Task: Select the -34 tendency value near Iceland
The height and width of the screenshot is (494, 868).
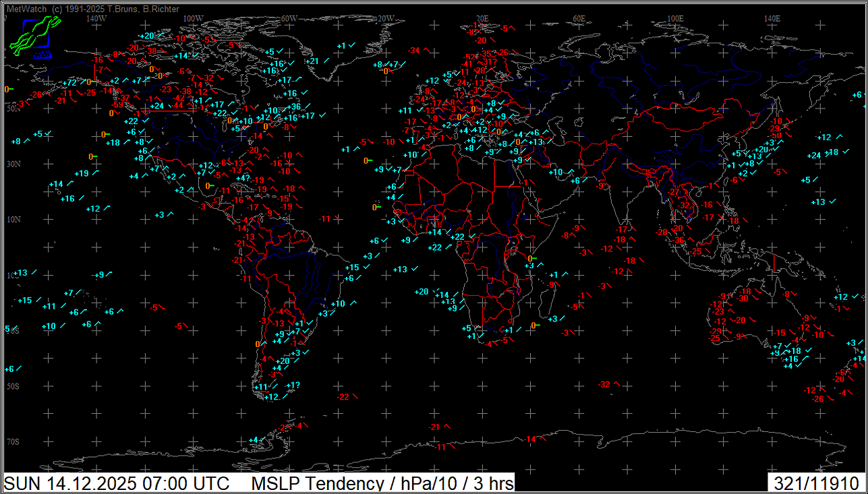Action: coord(414,51)
